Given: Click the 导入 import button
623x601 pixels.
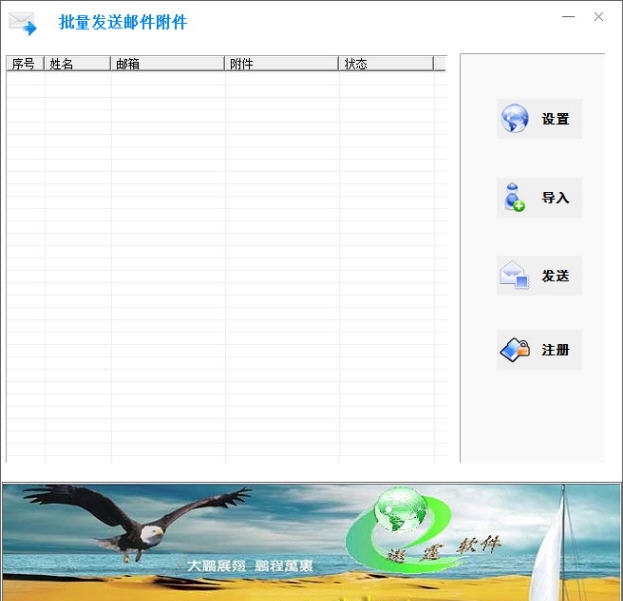Looking at the screenshot, I should (x=539, y=197).
